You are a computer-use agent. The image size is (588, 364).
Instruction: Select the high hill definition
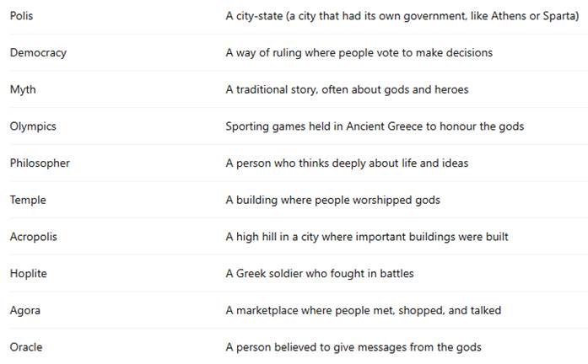pos(367,237)
